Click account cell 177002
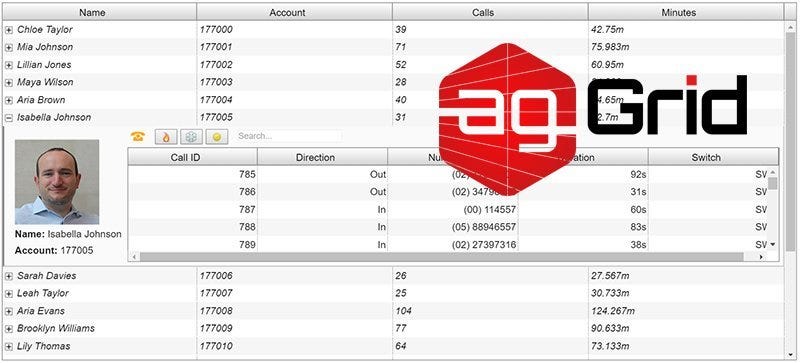Viewport: 800px width, 363px height. (294, 65)
